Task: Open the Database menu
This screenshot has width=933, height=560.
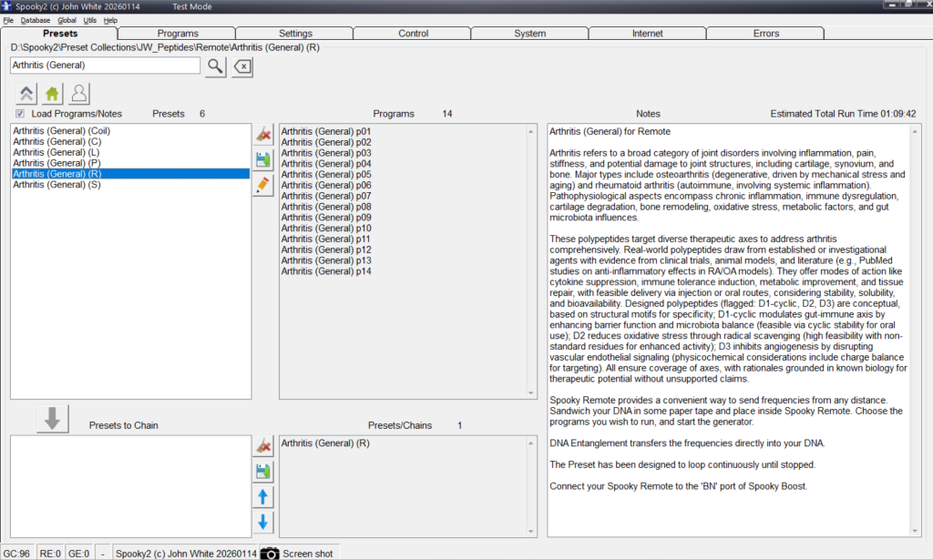Action: [x=36, y=19]
